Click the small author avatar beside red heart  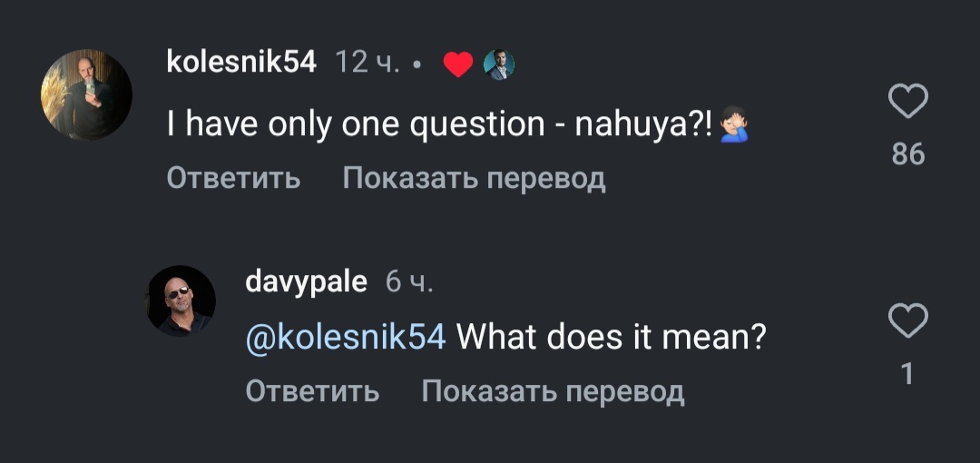click(498, 64)
